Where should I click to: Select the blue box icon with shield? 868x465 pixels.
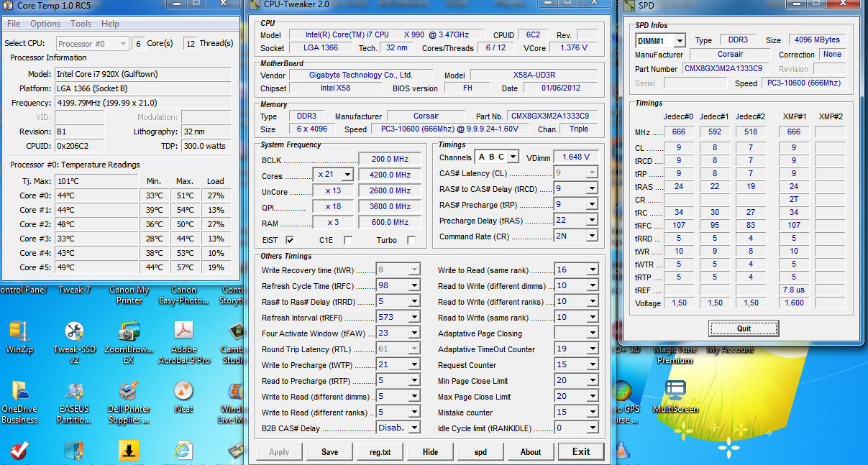pyautogui.click(x=74, y=451)
